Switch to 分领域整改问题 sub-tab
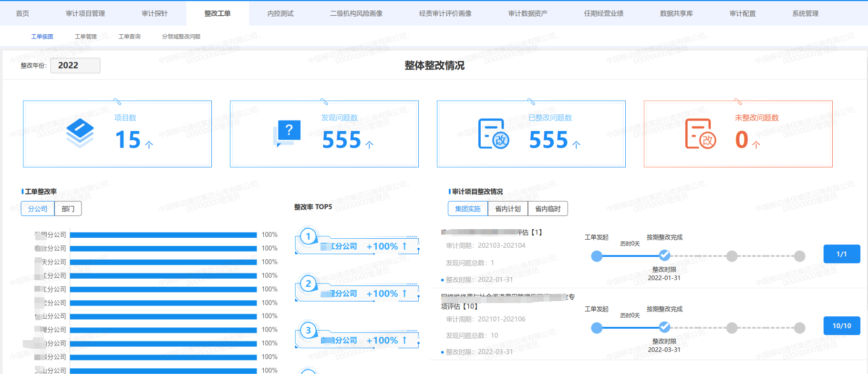This screenshot has width=868, height=374. (x=181, y=37)
